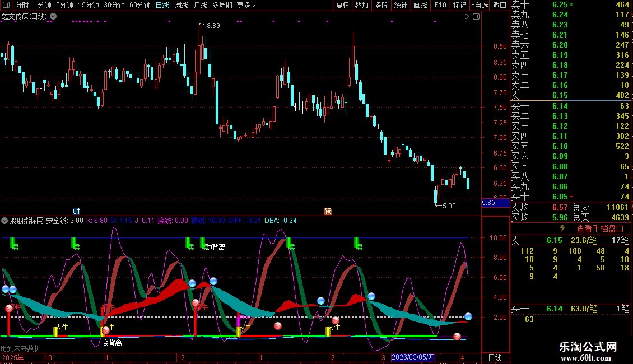Click the 财 marker on the chart
This screenshot has width=633, height=364.
(76, 212)
